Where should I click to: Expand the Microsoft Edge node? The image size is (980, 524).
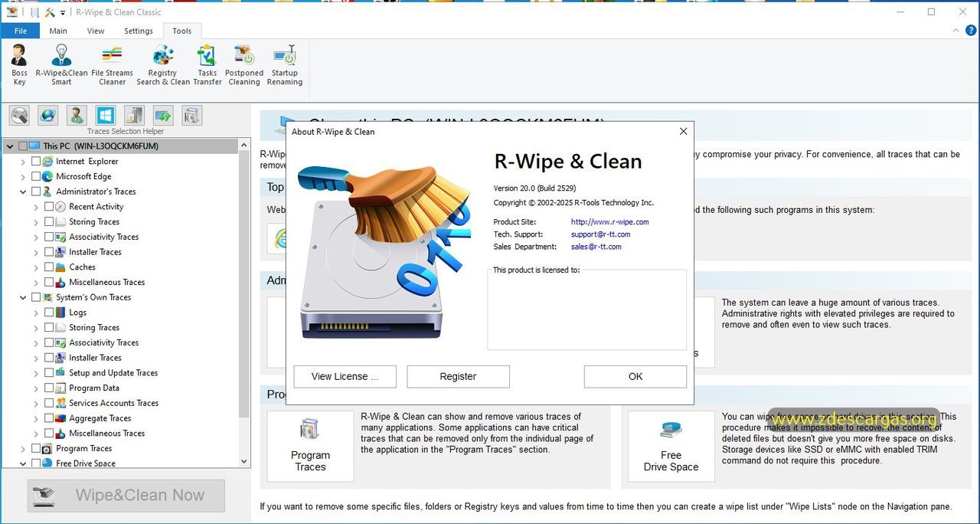[x=23, y=176]
